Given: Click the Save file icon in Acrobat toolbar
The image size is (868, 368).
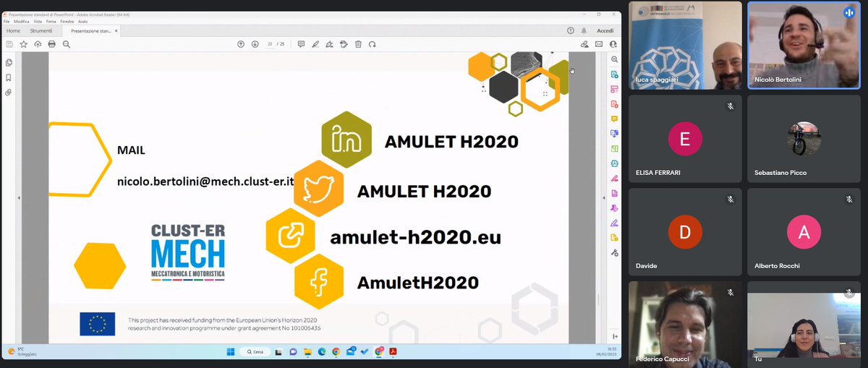Looking at the screenshot, I should click(9, 44).
